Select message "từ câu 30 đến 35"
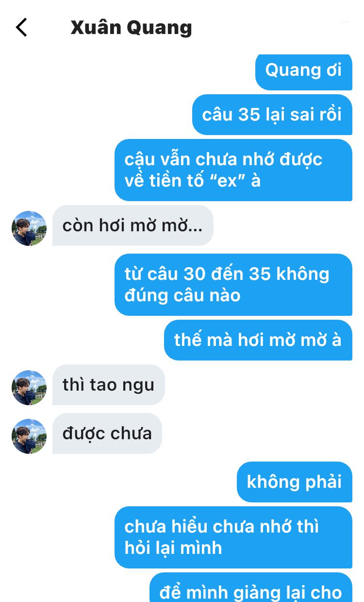 coord(233,285)
